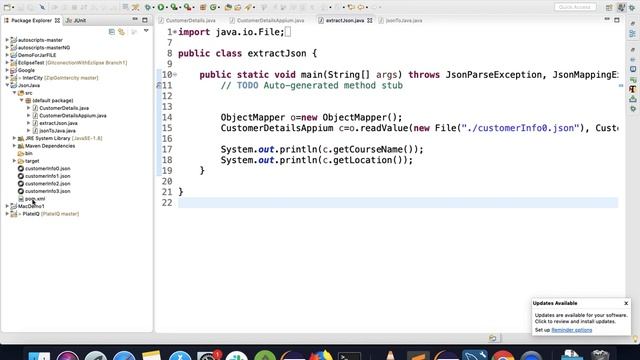This screenshot has height=360, width=640.
Task: Click the Open Type icon in toolbar
Action: click(x=228, y=7)
